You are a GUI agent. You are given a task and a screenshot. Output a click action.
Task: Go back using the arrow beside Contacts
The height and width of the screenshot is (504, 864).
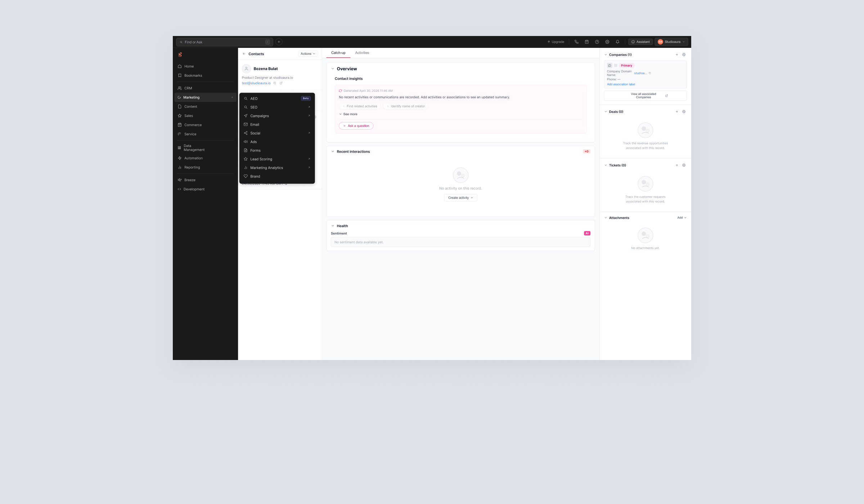click(244, 54)
